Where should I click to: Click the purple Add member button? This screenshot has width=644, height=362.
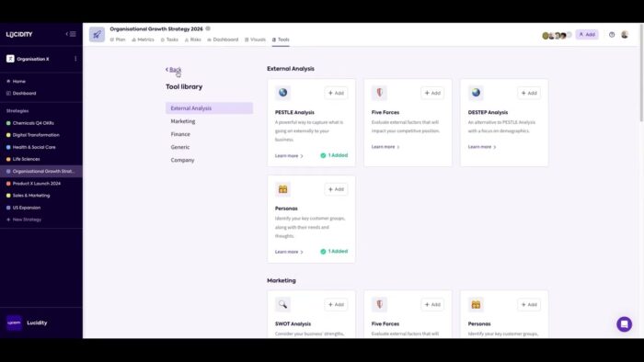point(587,35)
